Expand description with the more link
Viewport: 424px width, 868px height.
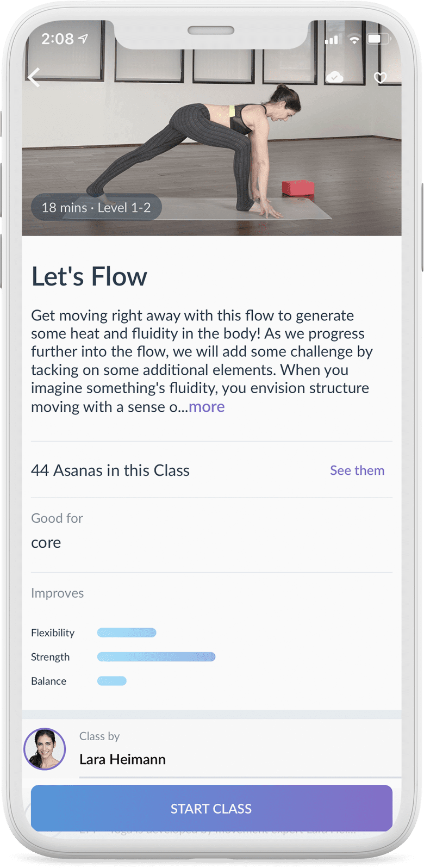click(x=207, y=407)
